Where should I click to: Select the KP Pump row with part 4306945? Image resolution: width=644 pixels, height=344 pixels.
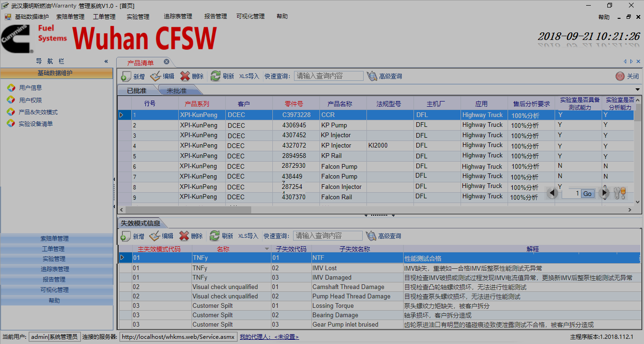point(376,125)
